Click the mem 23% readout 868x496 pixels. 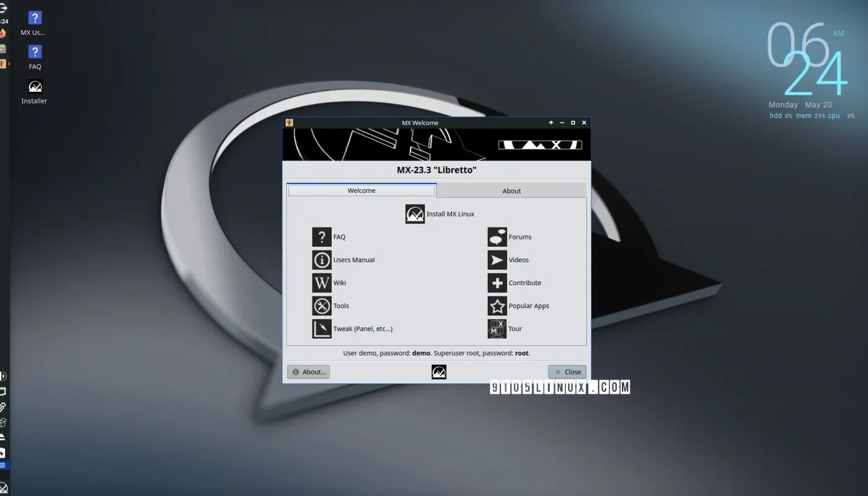point(810,116)
